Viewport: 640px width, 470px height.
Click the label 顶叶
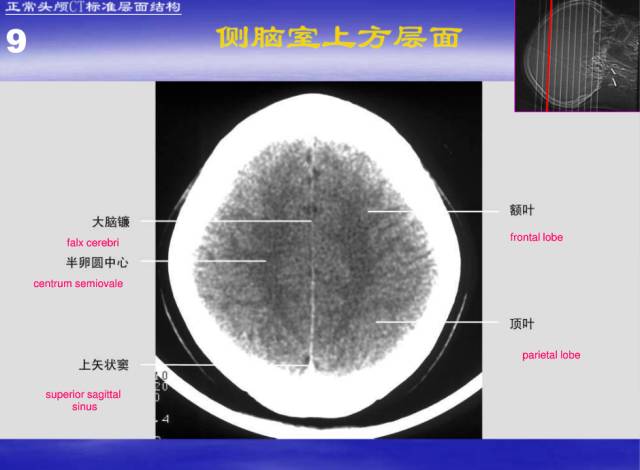(x=522, y=324)
